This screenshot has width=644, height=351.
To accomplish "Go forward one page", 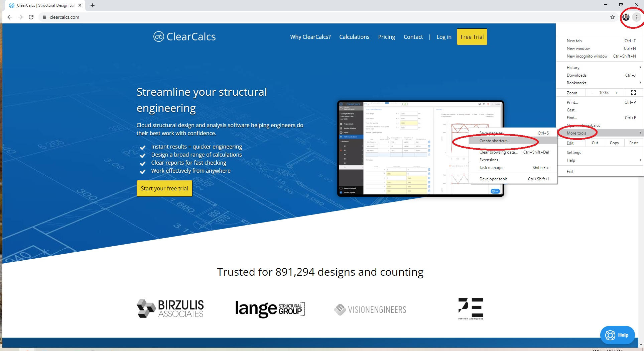I will [x=20, y=17].
